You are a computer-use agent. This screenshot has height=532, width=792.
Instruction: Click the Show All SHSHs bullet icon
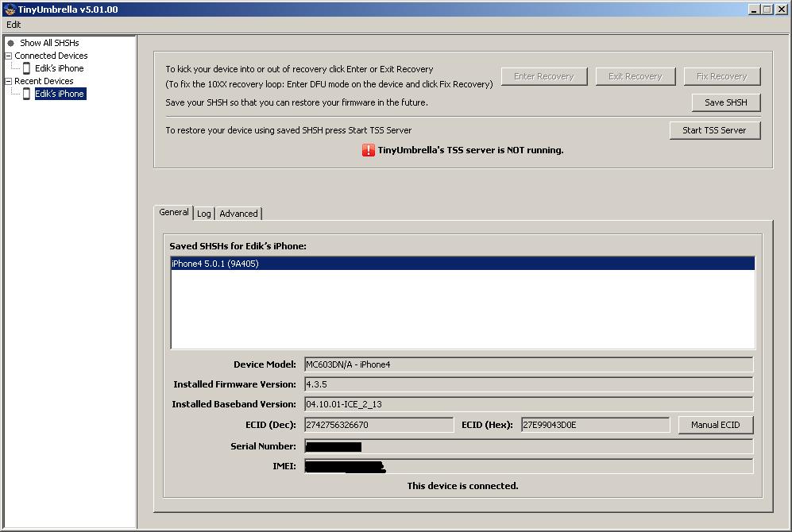11,43
